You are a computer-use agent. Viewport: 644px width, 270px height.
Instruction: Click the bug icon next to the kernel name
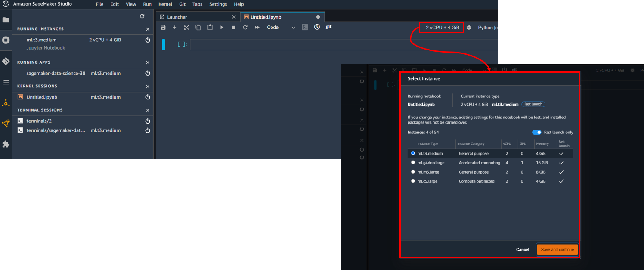tap(469, 28)
